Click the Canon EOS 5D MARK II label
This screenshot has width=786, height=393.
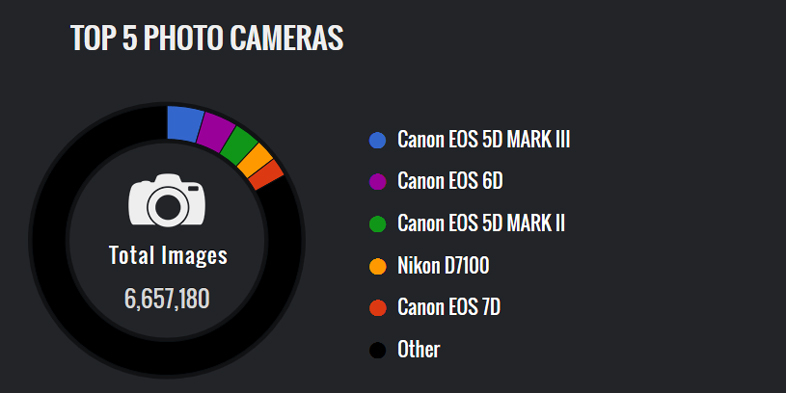click(x=481, y=224)
